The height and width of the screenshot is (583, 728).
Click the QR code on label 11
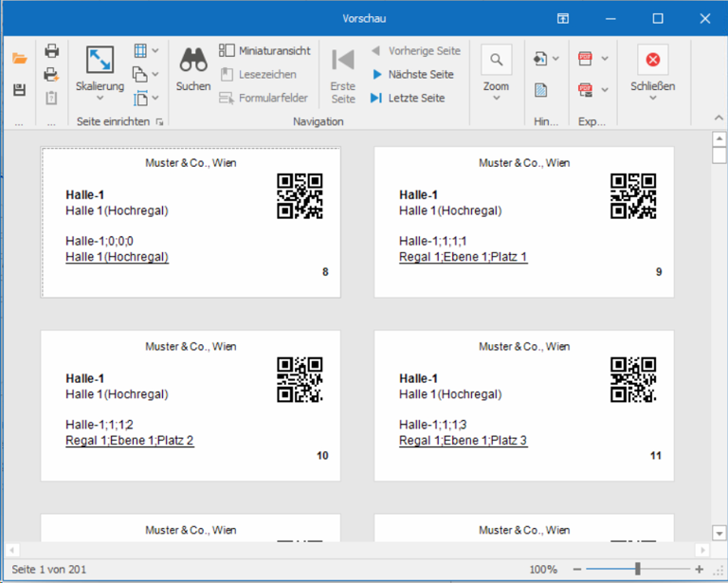(633, 379)
